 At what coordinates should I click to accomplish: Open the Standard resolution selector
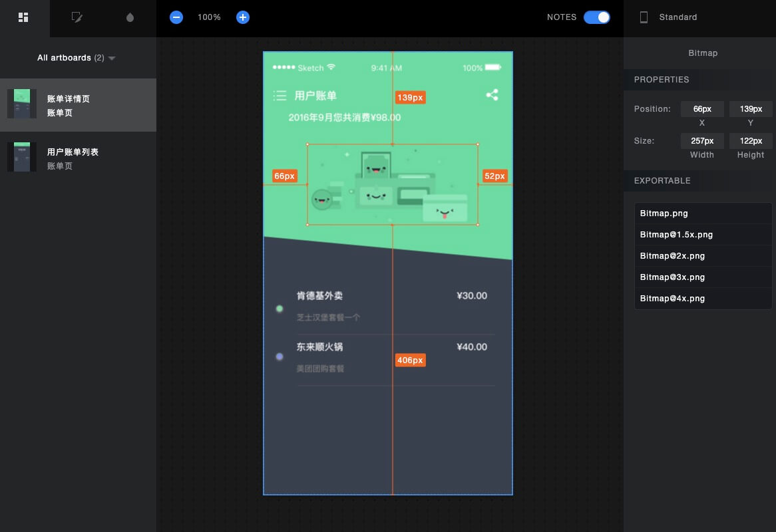pyautogui.click(x=678, y=17)
